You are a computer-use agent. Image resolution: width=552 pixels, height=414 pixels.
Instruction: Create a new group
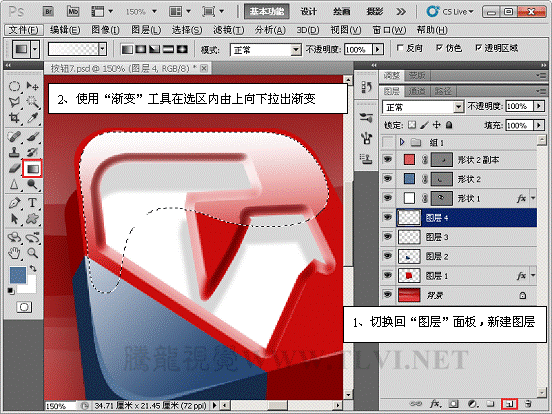490,403
